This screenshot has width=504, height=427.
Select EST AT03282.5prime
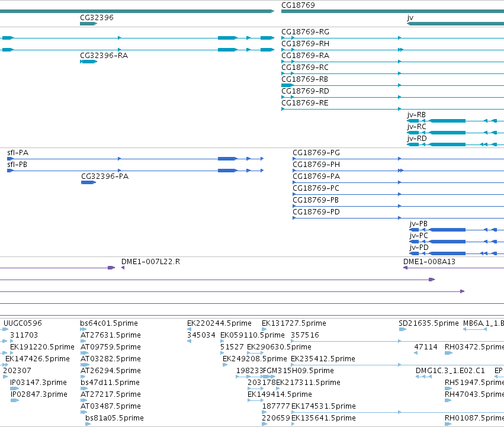[111, 359]
